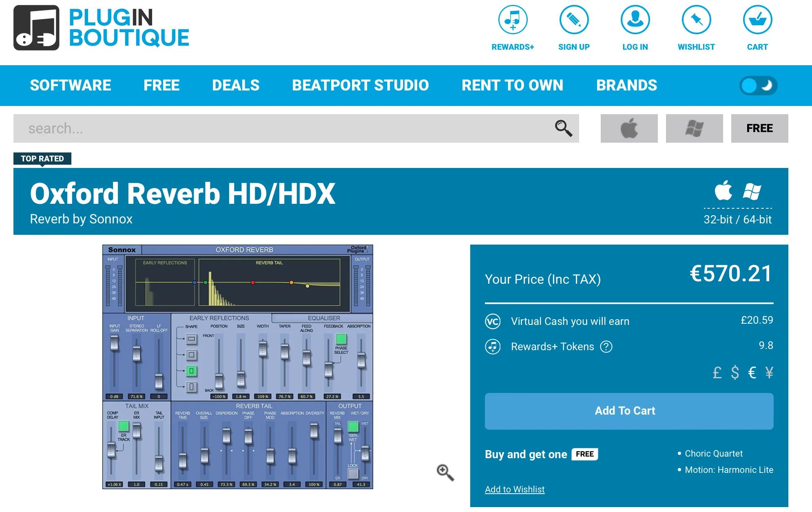This screenshot has width=812, height=512.
Task: Open Choric Quartet free product link
Action: click(x=714, y=453)
